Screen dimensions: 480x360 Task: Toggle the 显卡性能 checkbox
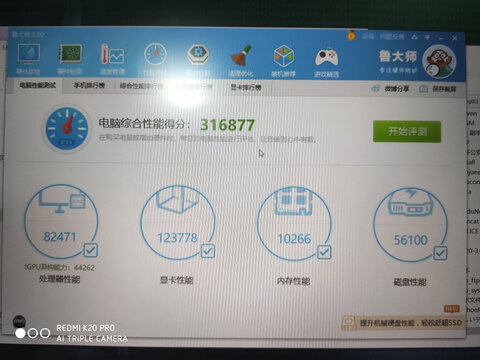coord(208,251)
